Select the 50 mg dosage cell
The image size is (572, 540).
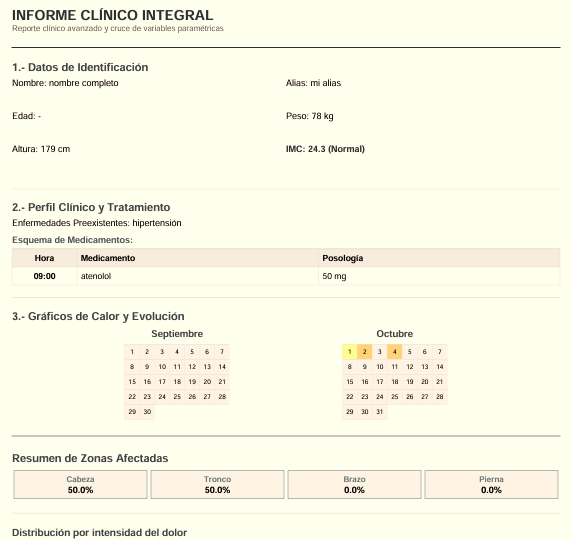point(439,276)
